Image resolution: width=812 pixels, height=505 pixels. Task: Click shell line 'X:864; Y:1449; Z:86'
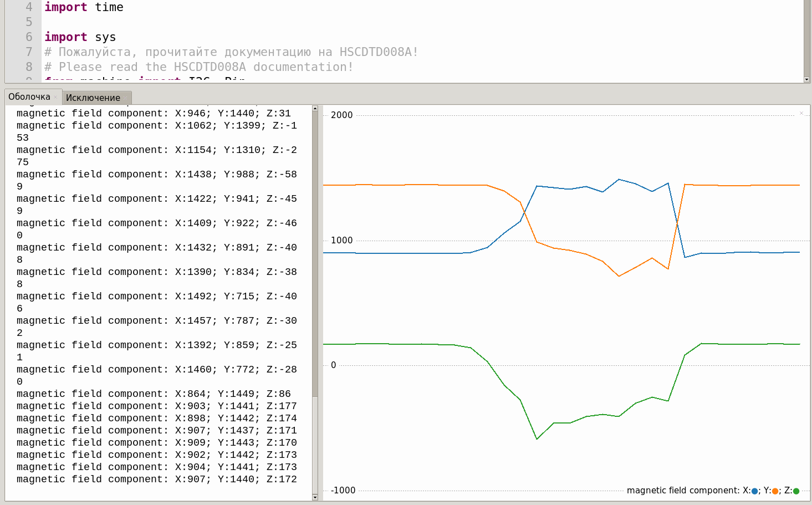154,394
